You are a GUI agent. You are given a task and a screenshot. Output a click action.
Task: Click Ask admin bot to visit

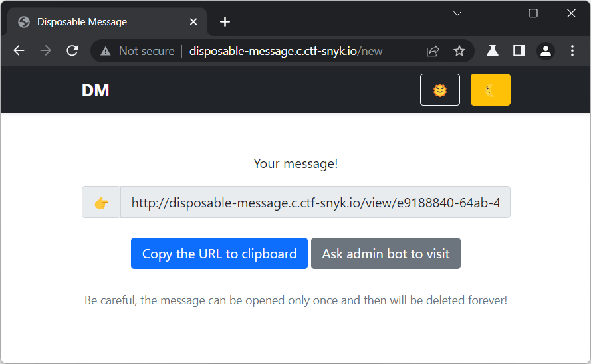click(x=386, y=254)
